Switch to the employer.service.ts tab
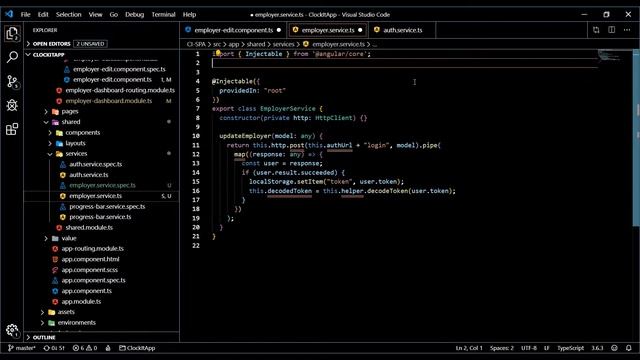Image resolution: width=640 pixels, height=360 pixels. (328, 30)
